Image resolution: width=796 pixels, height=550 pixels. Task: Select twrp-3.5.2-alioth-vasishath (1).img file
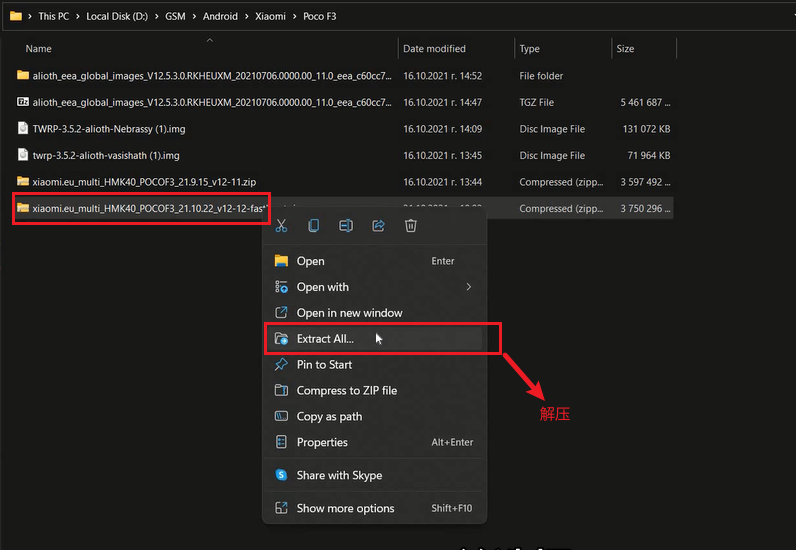pos(344,155)
